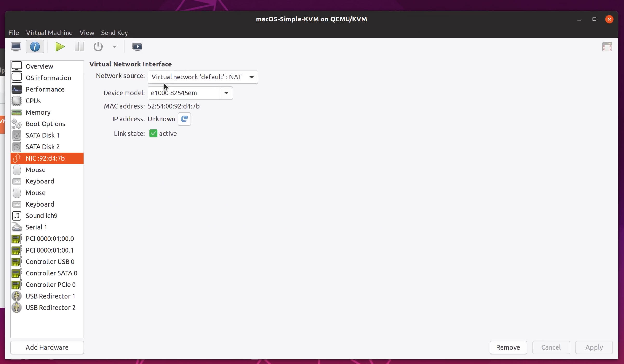Click the graphical console monitor icon

pos(16,46)
